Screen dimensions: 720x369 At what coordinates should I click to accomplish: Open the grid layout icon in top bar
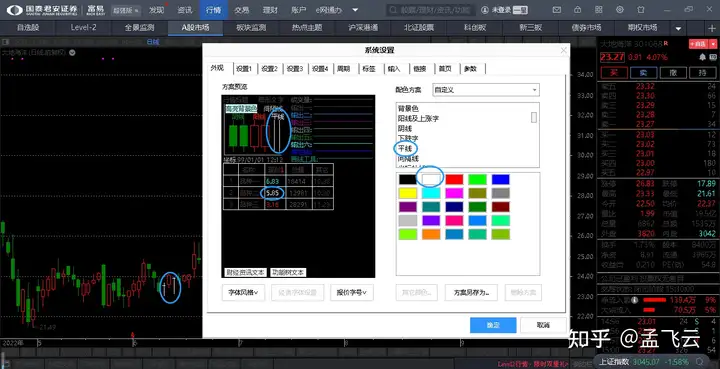pos(598,10)
